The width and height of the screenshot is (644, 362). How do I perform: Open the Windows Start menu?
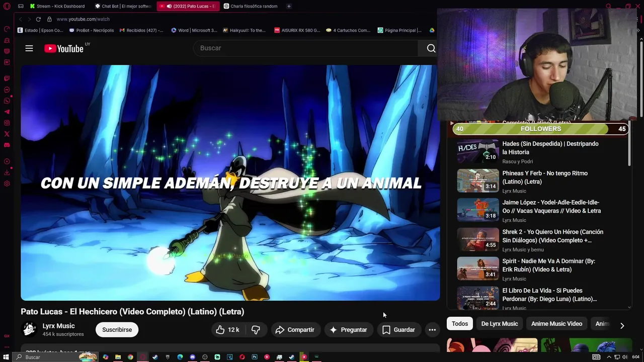pyautogui.click(x=7, y=357)
